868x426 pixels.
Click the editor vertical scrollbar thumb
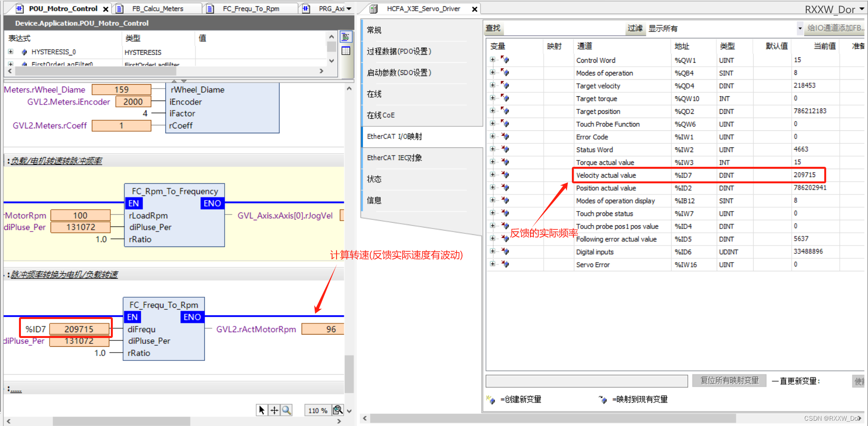tap(349, 373)
